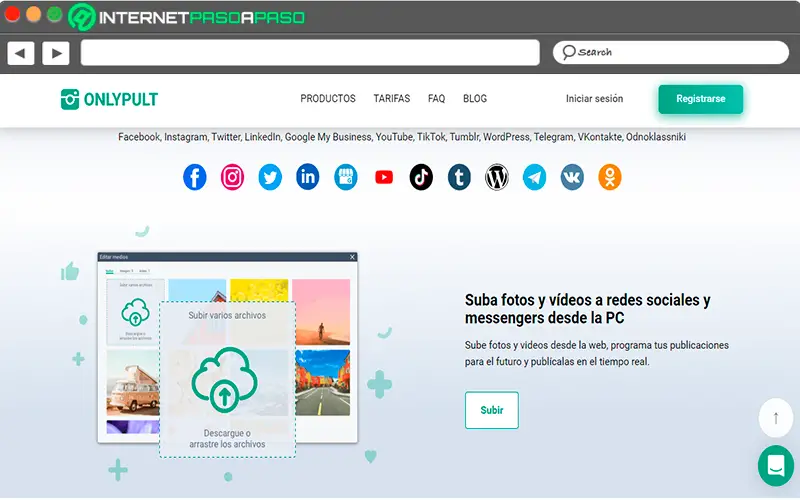
Task: Open the BLOG menu item
Action: (x=474, y=98)
